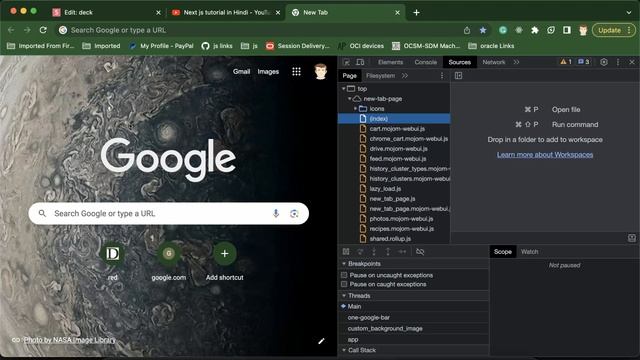The height and width of the screenshot is (360, 640).
Task: Toggle the Sources navigator sidebar icon
Action: pos(458,76)
